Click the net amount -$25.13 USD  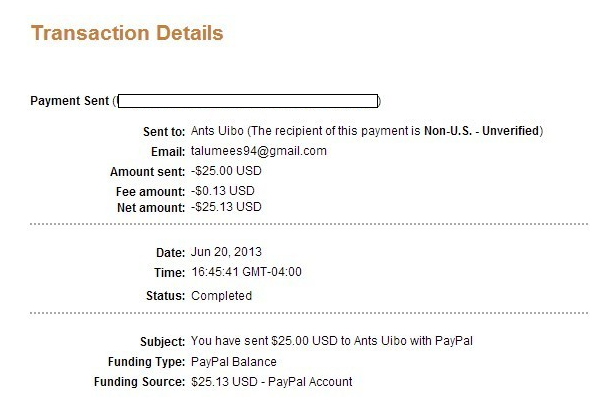[x=226, y=207]
